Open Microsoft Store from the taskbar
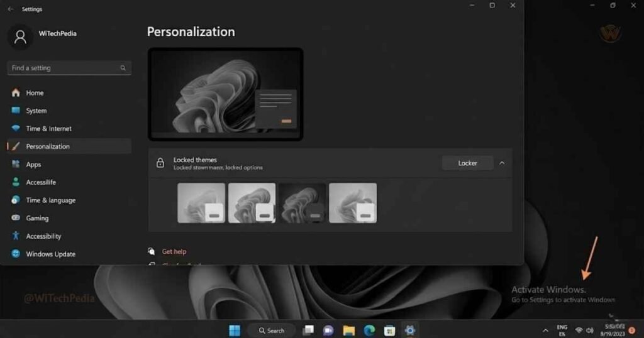This screenshot has width=644, height=338. click(x=389, y=330)
